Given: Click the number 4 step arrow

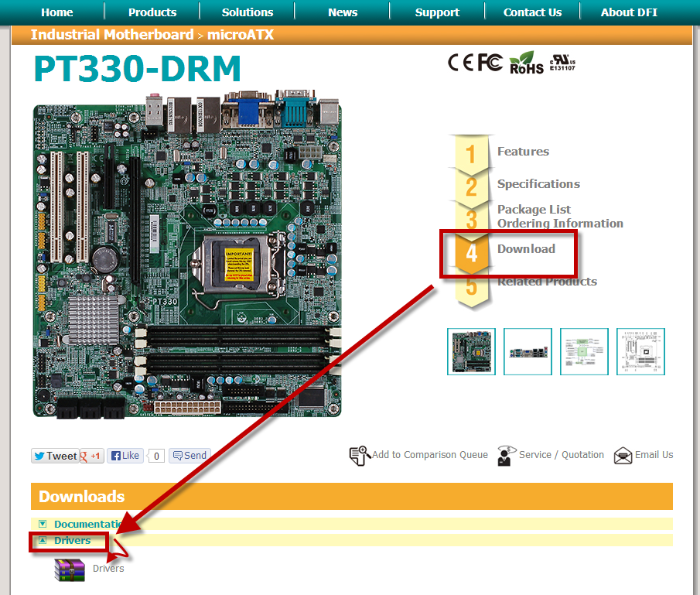Looking at the screenshot, I should pos(471,253).
